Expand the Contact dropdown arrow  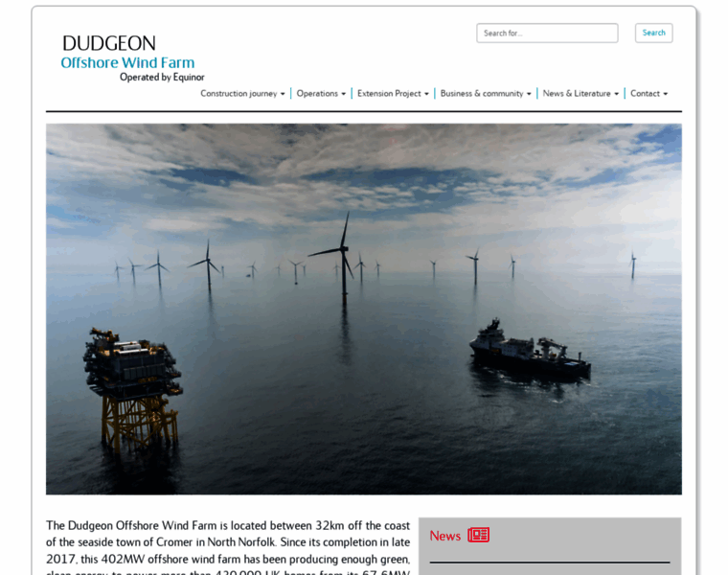click(666, 94)
